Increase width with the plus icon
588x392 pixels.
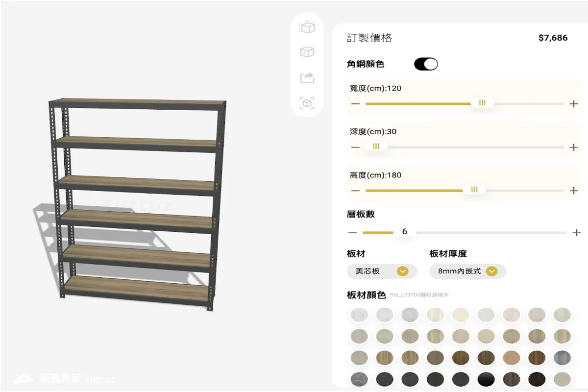(574, 104)
